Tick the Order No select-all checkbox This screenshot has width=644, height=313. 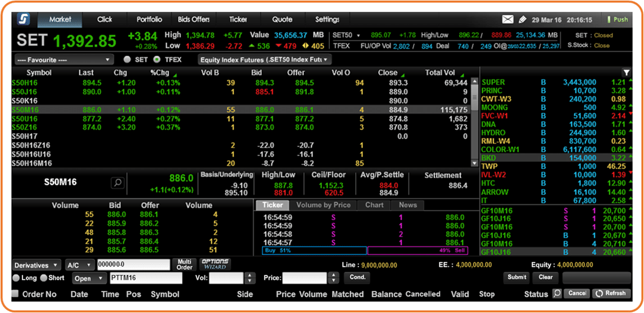(15, 293)
